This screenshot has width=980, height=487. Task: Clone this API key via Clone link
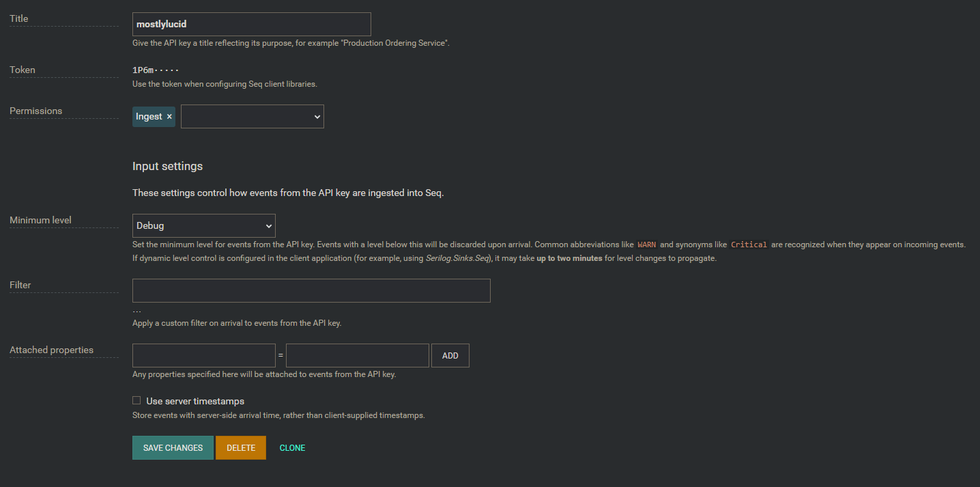pos(292,448)
